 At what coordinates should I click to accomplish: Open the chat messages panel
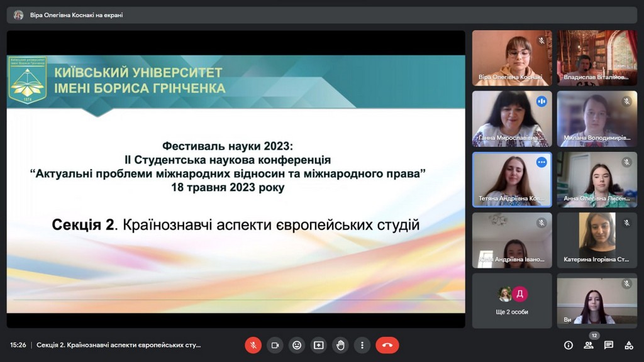pyautogui.click(x=609, y=345)
